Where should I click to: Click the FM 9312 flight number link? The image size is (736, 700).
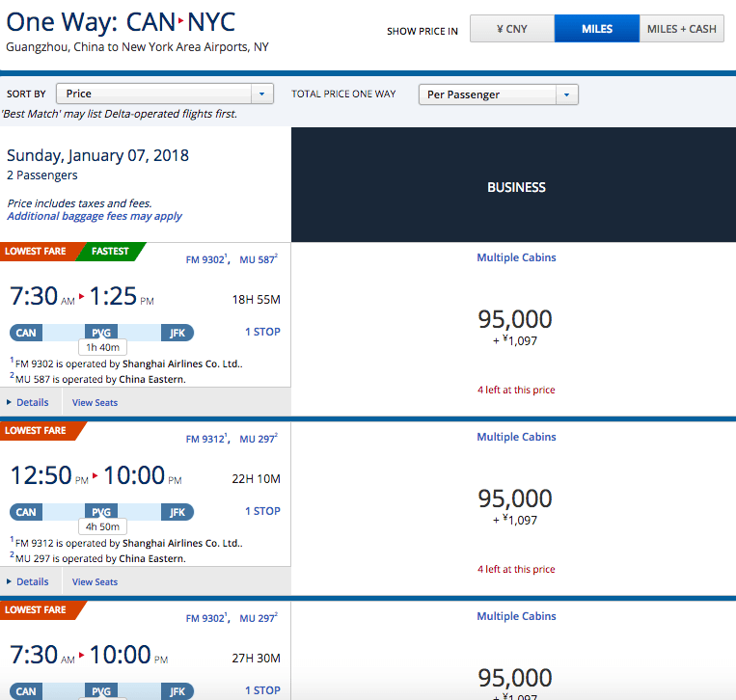point(206,439)
